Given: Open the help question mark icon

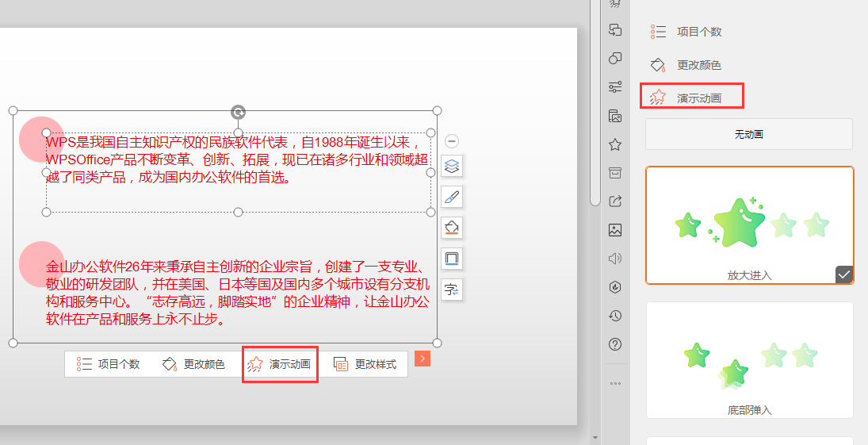Looking at the screenshot, I should coord(615,344).
